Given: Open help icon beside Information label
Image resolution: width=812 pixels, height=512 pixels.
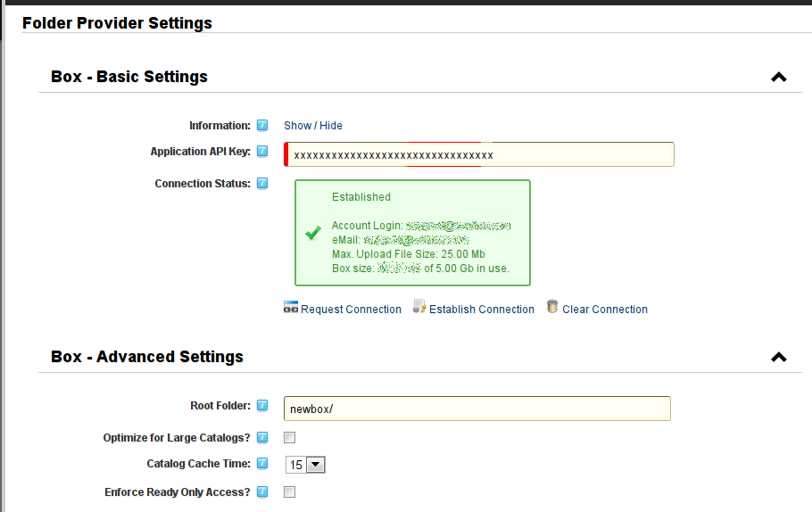Looking at the screenshot, I should tap(262, 125).
